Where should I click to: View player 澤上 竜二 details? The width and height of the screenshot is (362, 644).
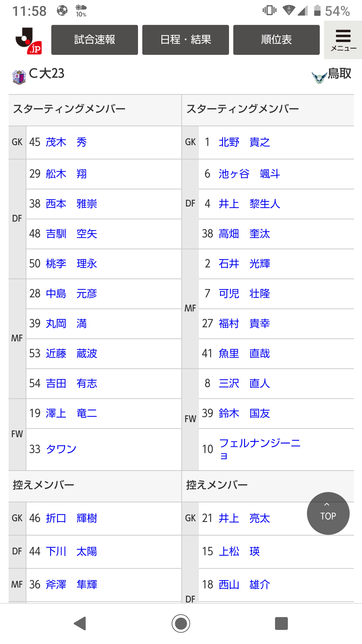(x=71, y=413)
